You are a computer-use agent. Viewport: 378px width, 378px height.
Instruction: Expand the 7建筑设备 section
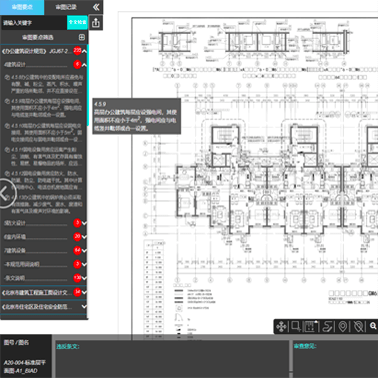[84, 250]
